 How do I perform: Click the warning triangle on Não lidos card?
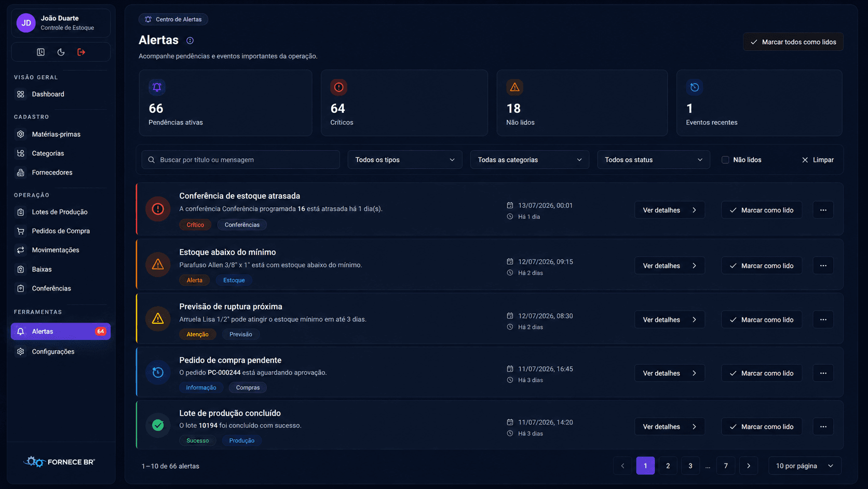click(514, 87)
